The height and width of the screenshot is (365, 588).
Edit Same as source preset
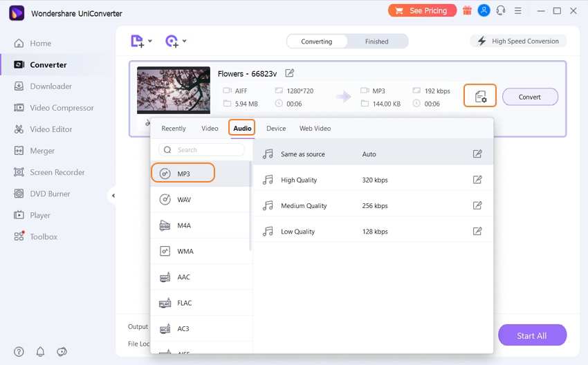coord(477,153)
